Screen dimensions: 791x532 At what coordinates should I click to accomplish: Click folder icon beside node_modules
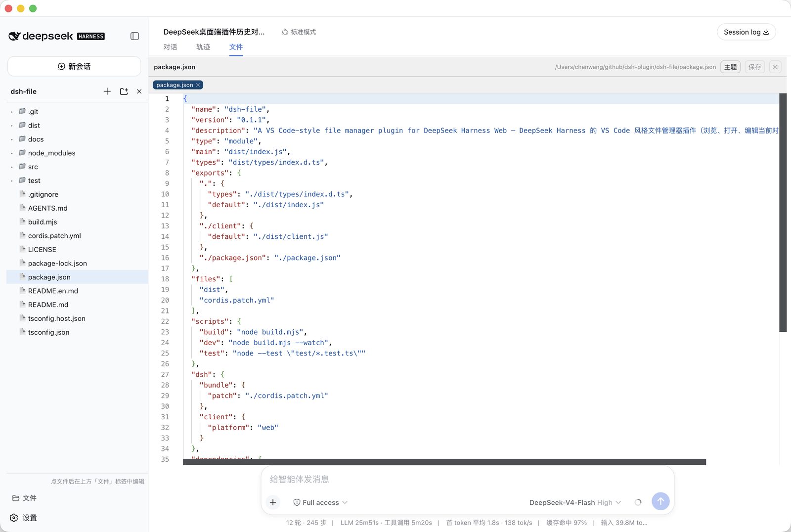[x=22, y=153]
